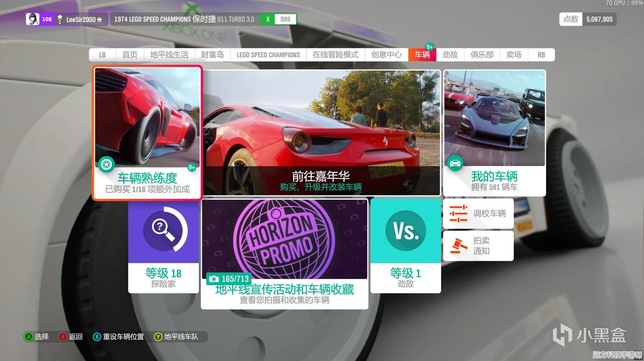The width and height of the screenshot is (644, 361).
Task: Click the X button 重设车辆位置 prompt
Action: (118, 336)
